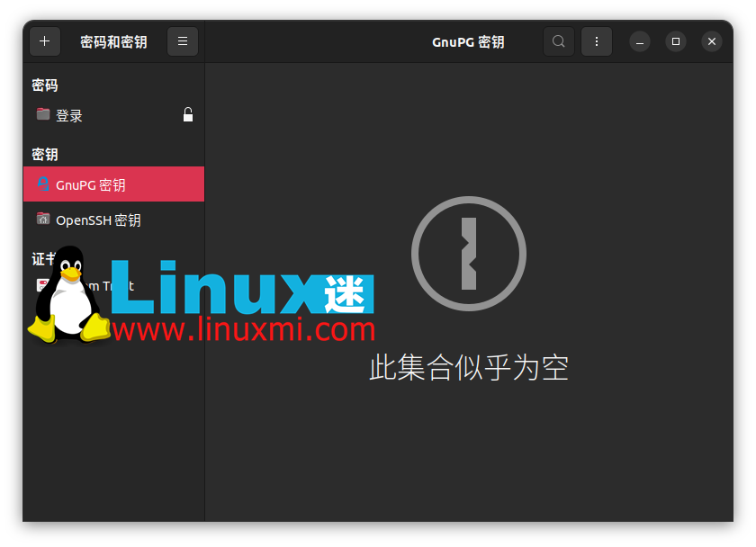Click the 登录 folder icon
This screenshot has width=756, height=547.
(43, 114)
